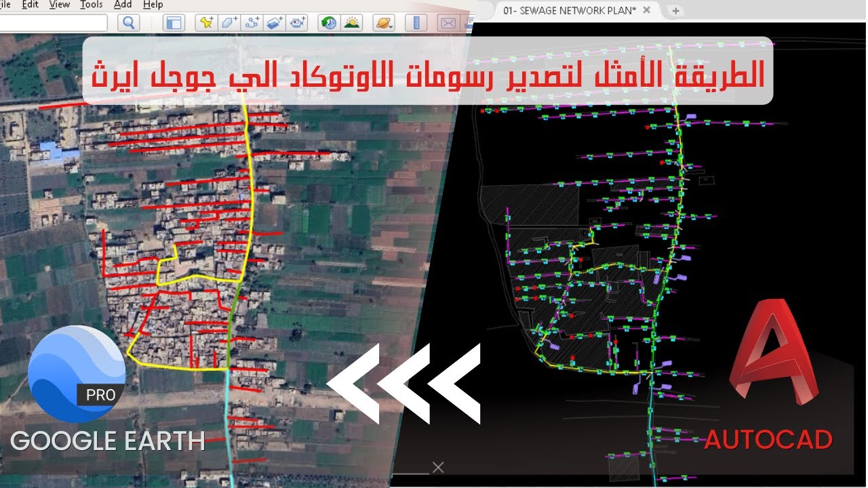The image size is (868, 488).
Task: Focus the Google Earth search input field
Action: click(53, 23)
